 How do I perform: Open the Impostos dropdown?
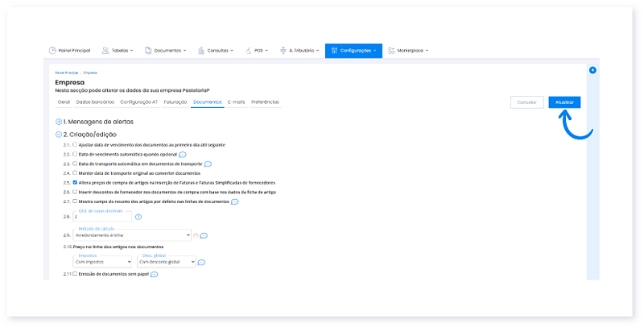point(101,262)
